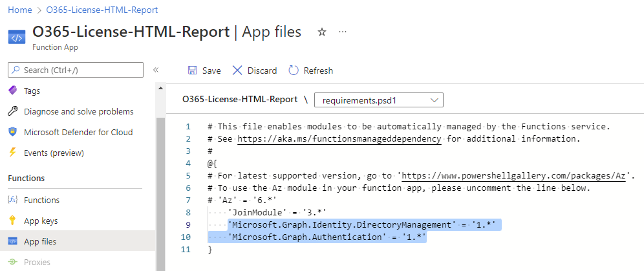Click line number 9 in gutter
Viewport: 644px width, 271px height.
(188, 224)
